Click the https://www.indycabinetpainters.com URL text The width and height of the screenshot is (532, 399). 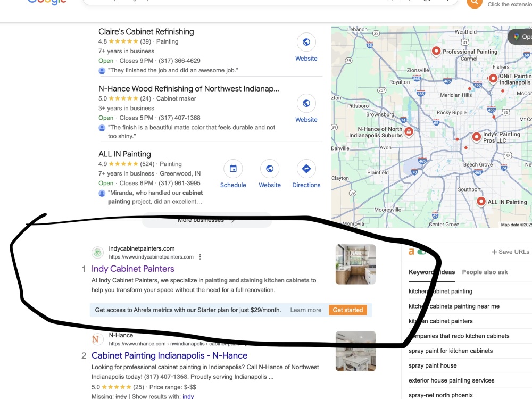(x=151, y=257)
